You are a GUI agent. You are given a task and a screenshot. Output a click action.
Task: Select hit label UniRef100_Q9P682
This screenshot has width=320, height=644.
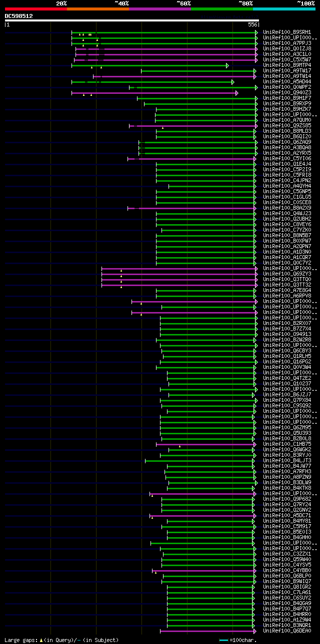[x=287, y=499]
